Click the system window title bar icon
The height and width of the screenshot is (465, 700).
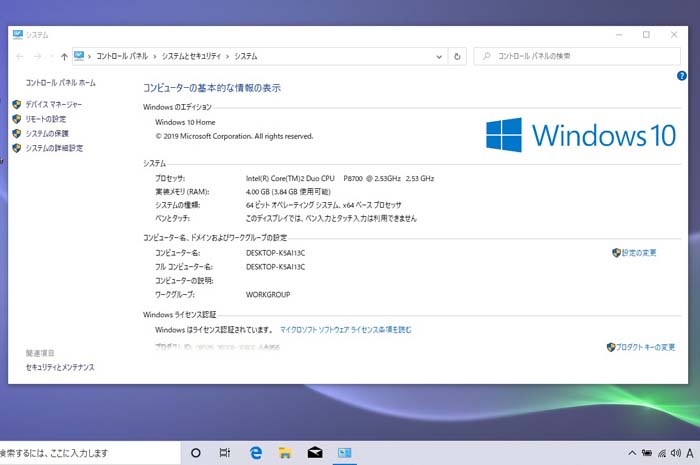[18, 34]
